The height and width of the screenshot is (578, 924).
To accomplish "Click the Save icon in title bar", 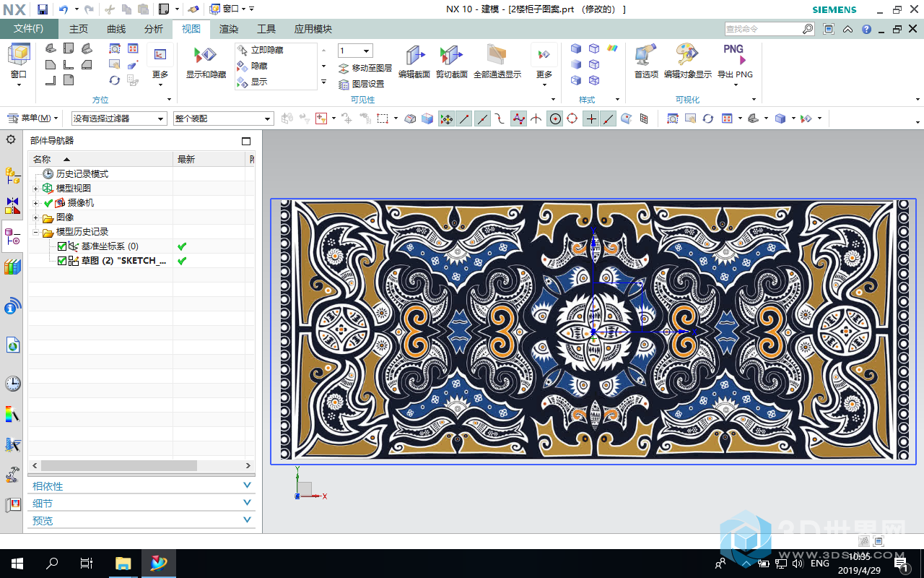I will pyautogui.click(x=43, y=9).
